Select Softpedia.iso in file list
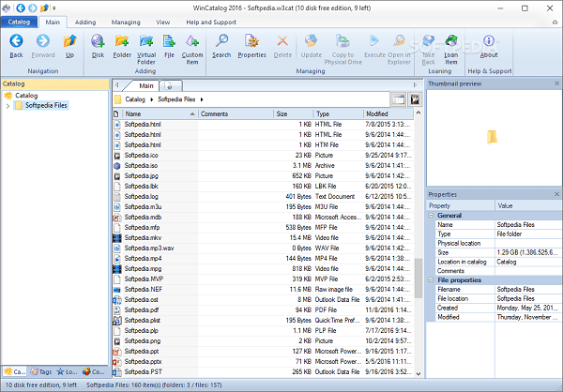This screenshot has width=563, height=392. pos(263,165)
